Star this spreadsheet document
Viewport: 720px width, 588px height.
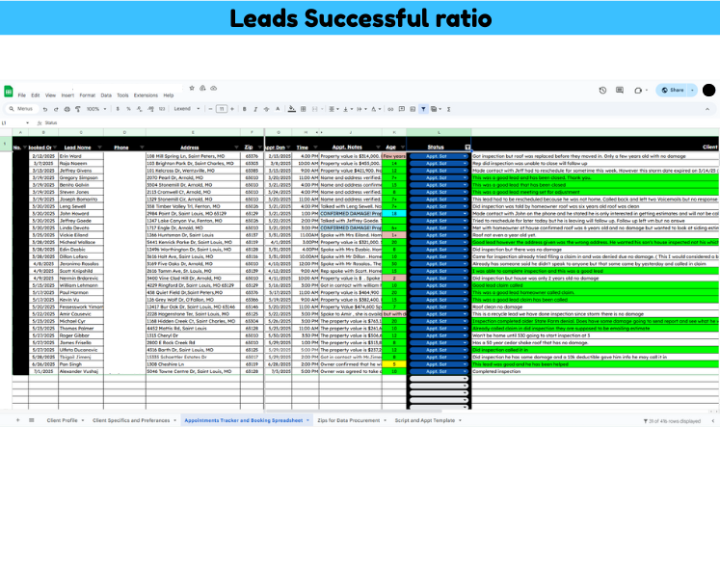coord(192,88)
